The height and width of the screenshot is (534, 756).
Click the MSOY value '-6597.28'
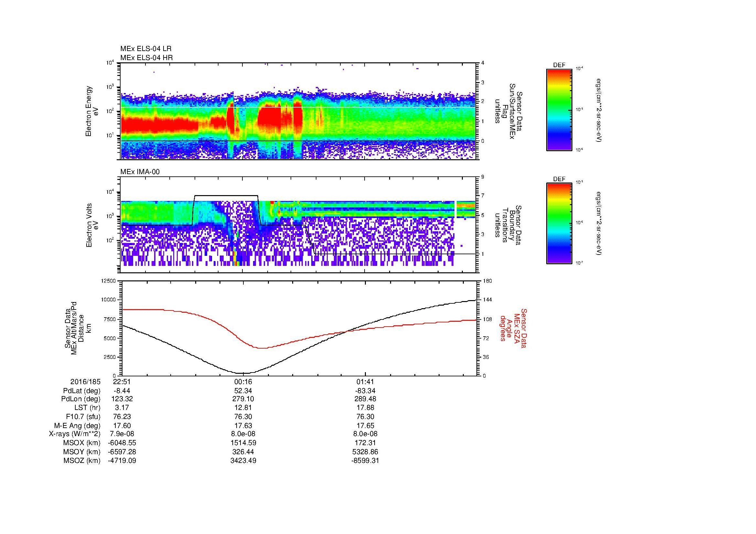tap(122, 452)
